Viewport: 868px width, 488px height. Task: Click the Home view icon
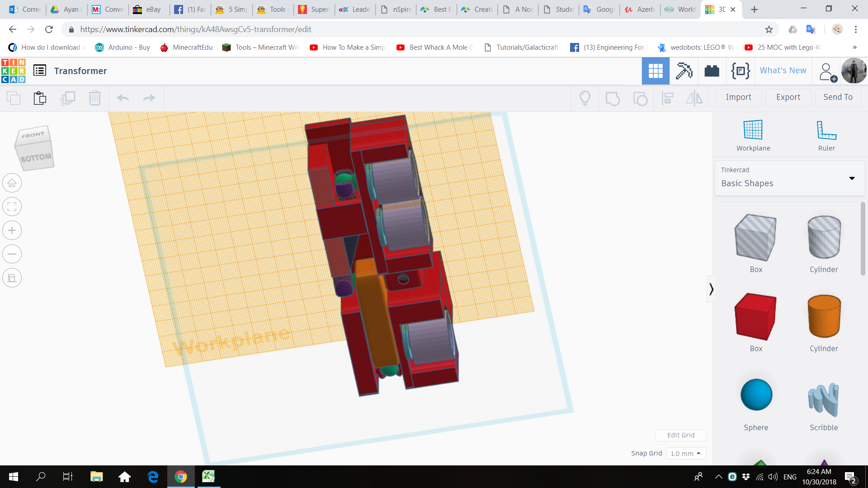point(12,183)
